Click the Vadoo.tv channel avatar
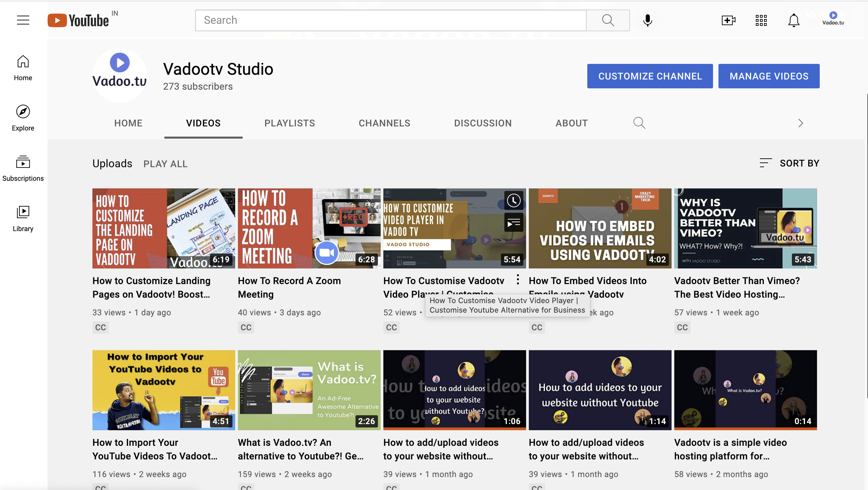This screenshot has height=490, width=868. (120, 75)
